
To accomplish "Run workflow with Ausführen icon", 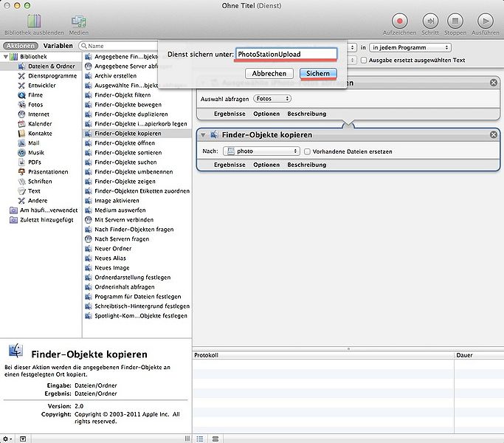I will click(x=485, y=21).
